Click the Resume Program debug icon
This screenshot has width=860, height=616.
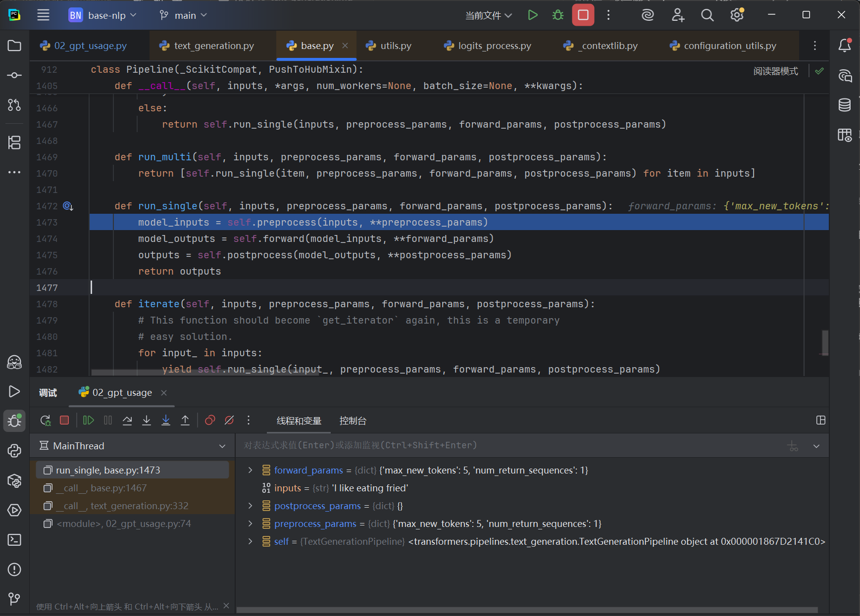[89, 421]
